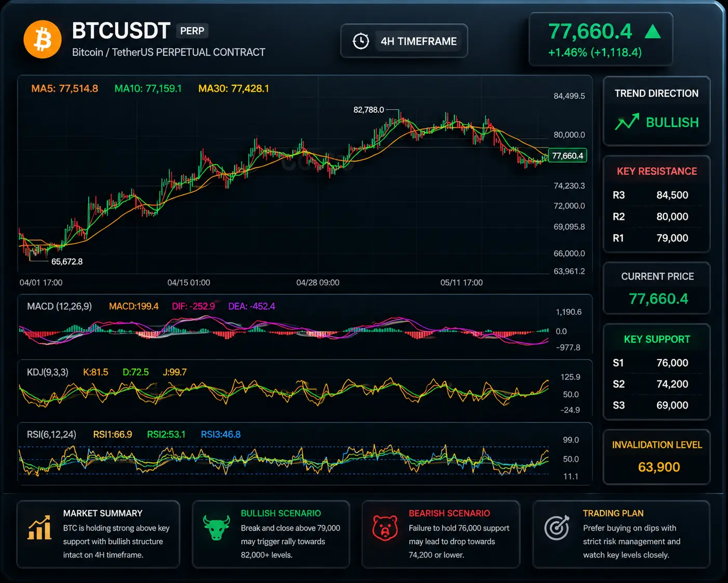Click the 63,961.2 price axis label

pos(569,271)
